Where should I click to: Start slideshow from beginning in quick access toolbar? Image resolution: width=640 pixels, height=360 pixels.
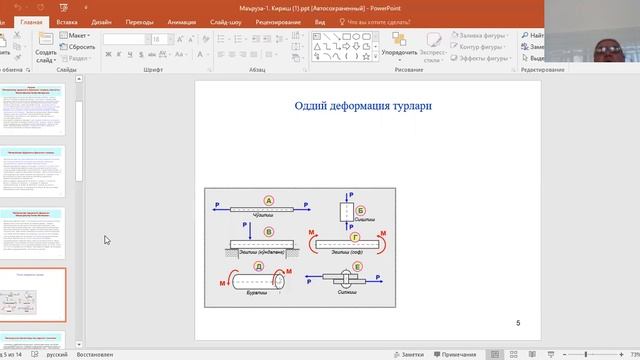63,7
